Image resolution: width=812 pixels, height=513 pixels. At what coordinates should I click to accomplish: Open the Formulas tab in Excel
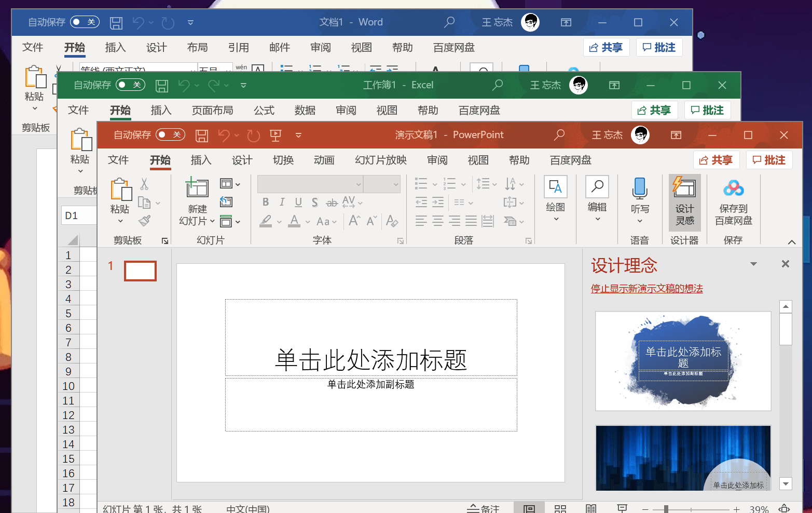(x=264, y=110)
